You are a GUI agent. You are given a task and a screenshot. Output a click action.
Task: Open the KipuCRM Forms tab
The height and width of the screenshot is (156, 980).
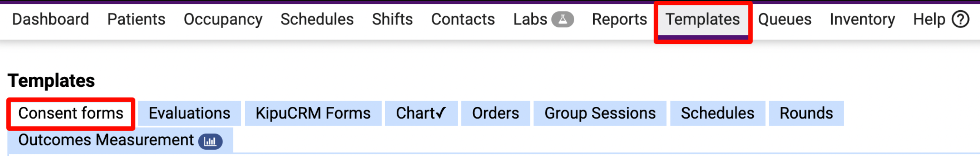click(313, 113)
